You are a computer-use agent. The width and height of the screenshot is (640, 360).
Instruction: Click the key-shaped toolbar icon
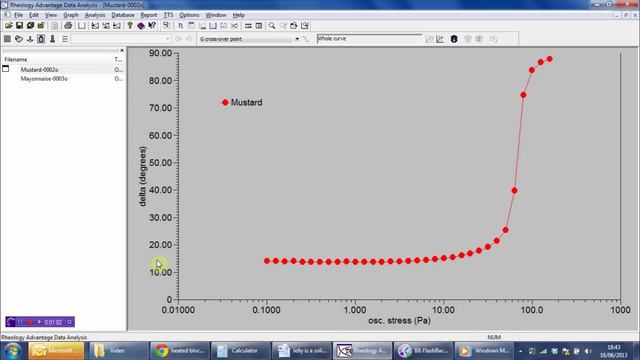coord(130,26)
